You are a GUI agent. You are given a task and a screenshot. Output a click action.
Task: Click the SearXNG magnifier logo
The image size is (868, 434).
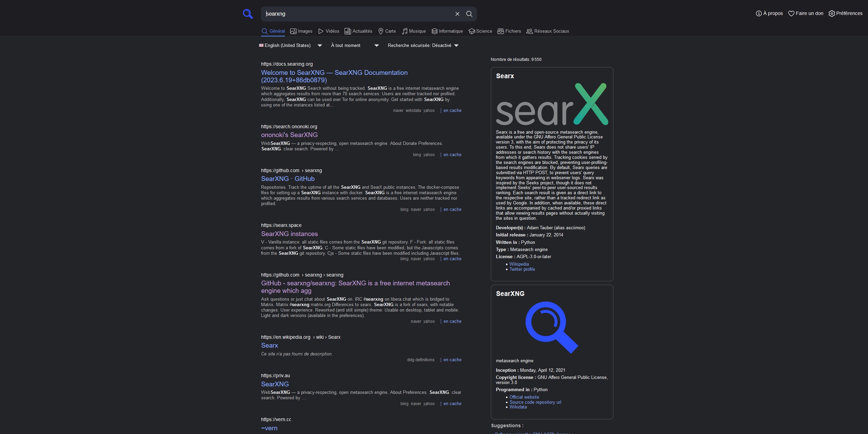click(247, 14)
